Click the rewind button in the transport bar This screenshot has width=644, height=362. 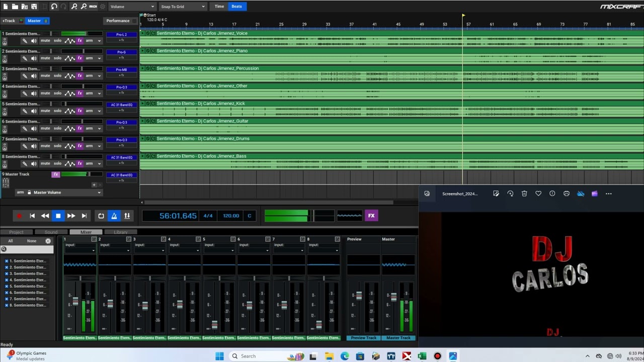pos(45,216)
